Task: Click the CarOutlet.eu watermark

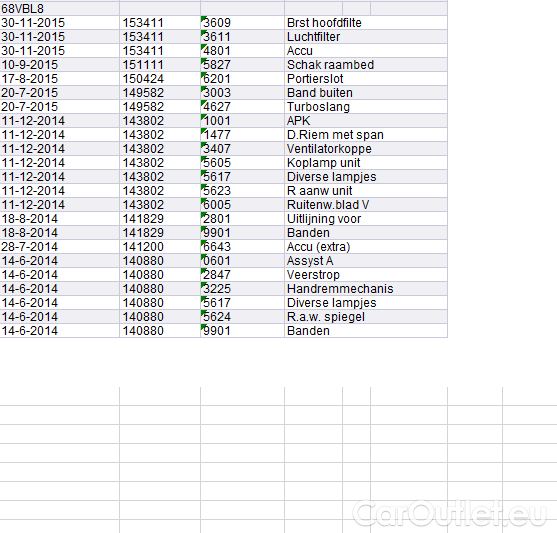Action: pyautogui.click(x=449, y=514)
